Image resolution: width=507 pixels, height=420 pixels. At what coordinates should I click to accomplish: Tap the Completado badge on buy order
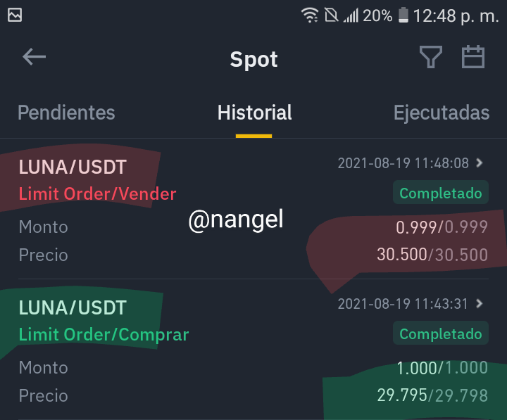click(x=440, y=333)
